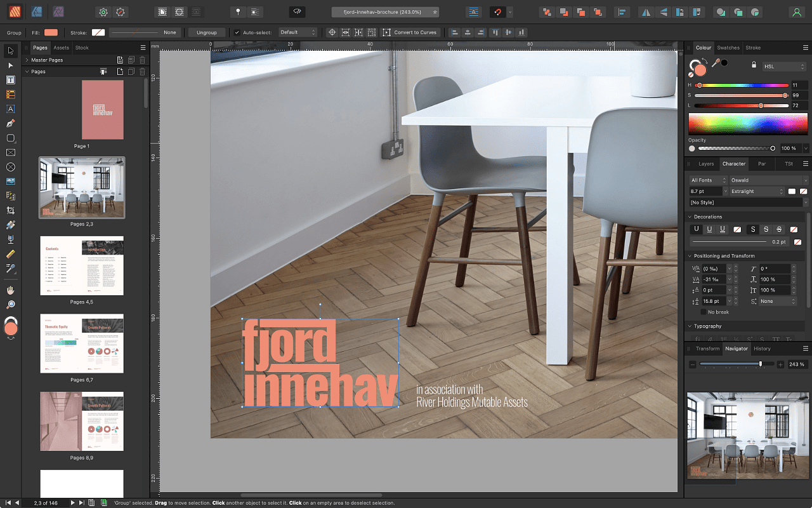The width and height of the screenshot is (812, 508).
Task: Select the Transparency tool
Action: click(x=10, y=239)
